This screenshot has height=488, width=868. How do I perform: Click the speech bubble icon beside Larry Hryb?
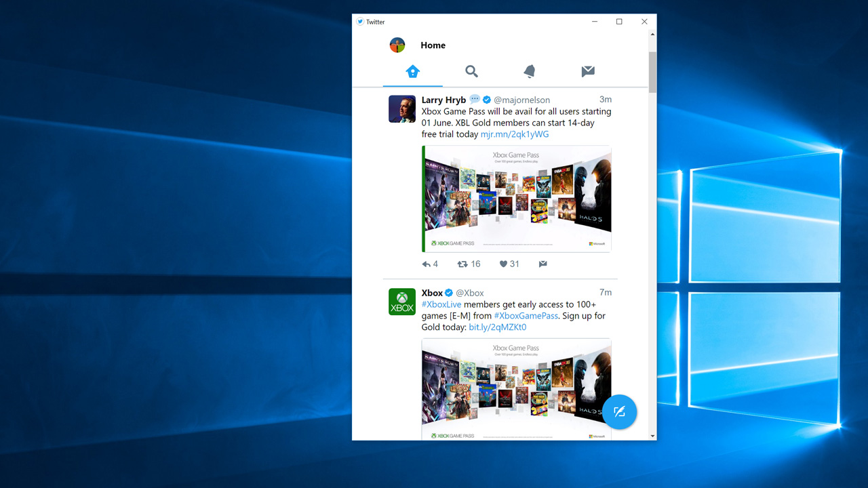point(475,99)
